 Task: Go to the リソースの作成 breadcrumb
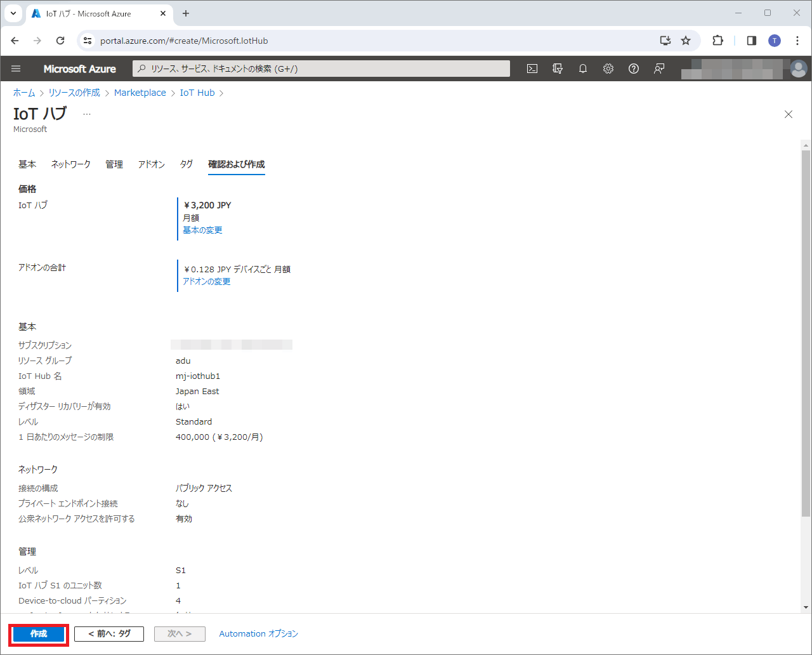(x=74, y=93)
